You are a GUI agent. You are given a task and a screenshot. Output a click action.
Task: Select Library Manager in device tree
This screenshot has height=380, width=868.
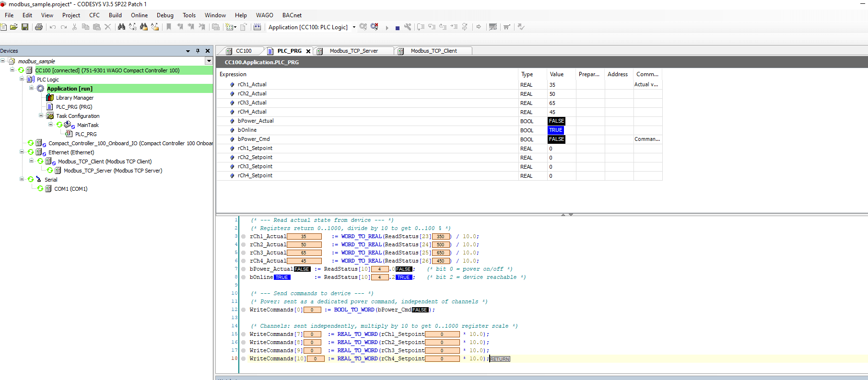(75, 98)
